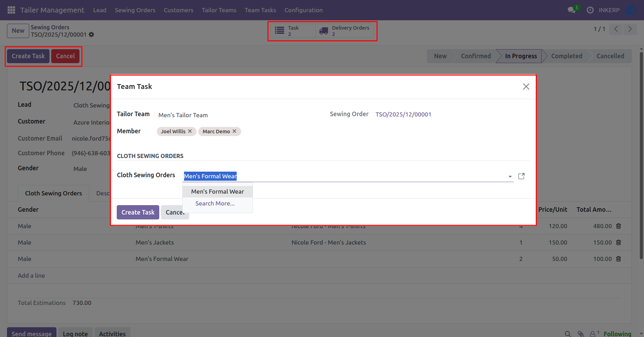Click the chatter search icon

click(568, 334)
